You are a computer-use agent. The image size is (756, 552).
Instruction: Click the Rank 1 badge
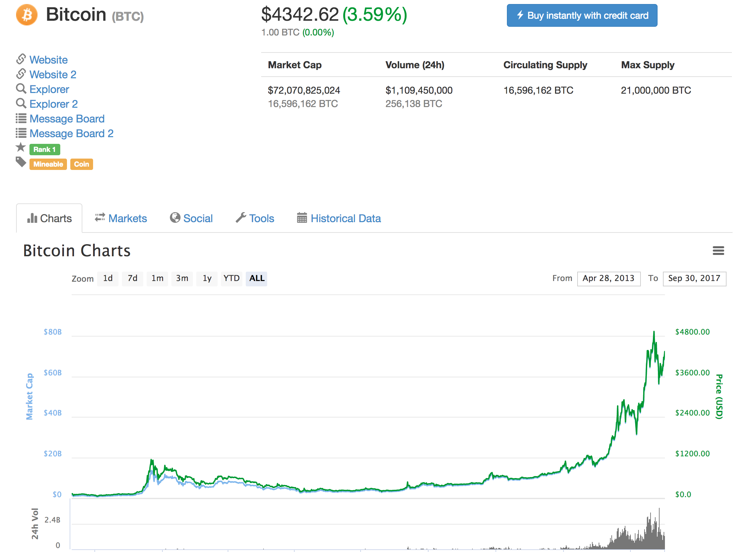tap(45, 150)
